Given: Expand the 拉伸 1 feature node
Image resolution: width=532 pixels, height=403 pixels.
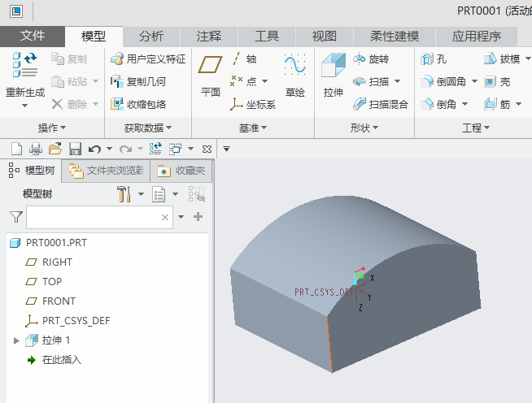Looking at the screenshot, I should pyautogui.click(x=16, y=340).
